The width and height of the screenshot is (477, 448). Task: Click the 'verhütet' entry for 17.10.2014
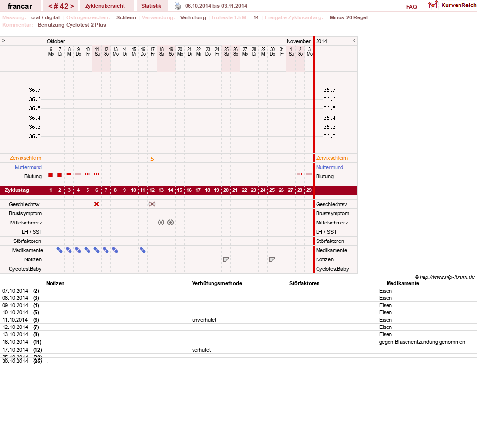pyautogui.click(x=201, y=350)
